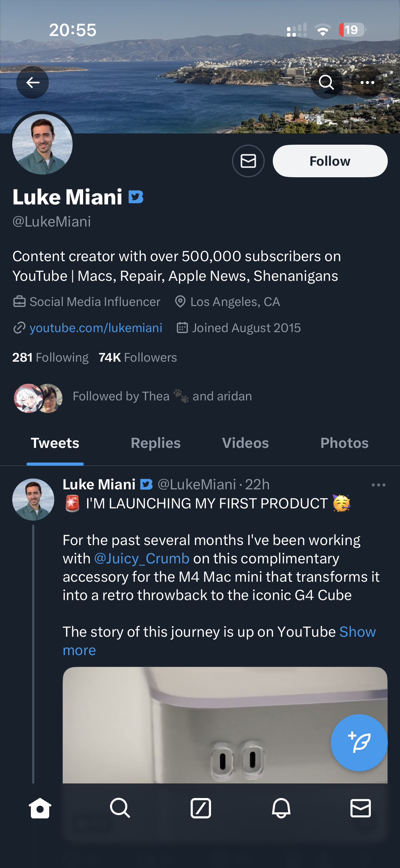Follow Luke Miani
Image resolution: width=400 pixels, height=868 pixels.
click(330, 161)
